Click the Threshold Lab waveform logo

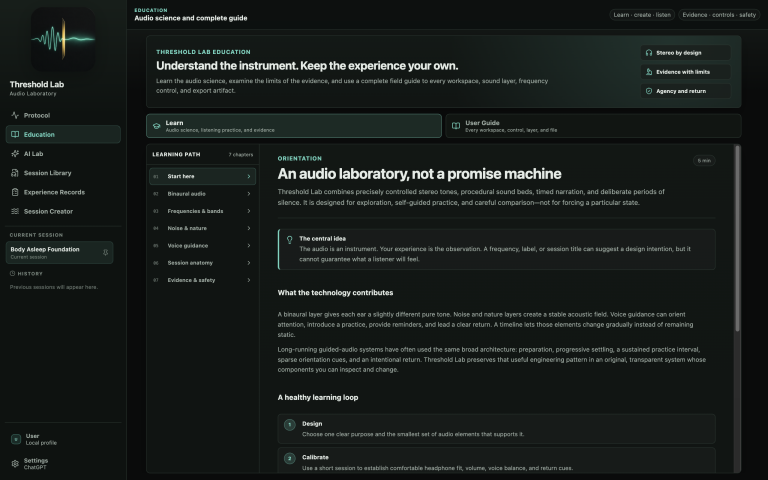[63, 39]
